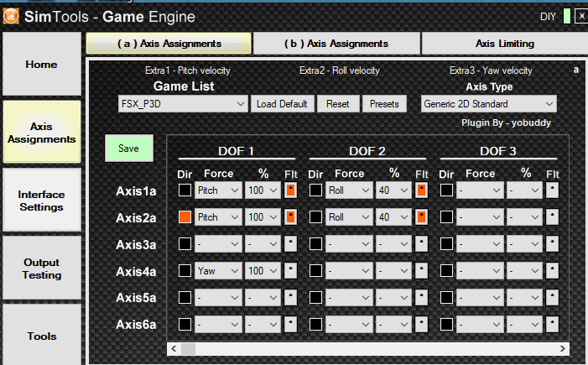The height and width of the screenshot is (365, 588).
Task: Click Axis6a DOF 3 filter icon
Action: [552, 324]
